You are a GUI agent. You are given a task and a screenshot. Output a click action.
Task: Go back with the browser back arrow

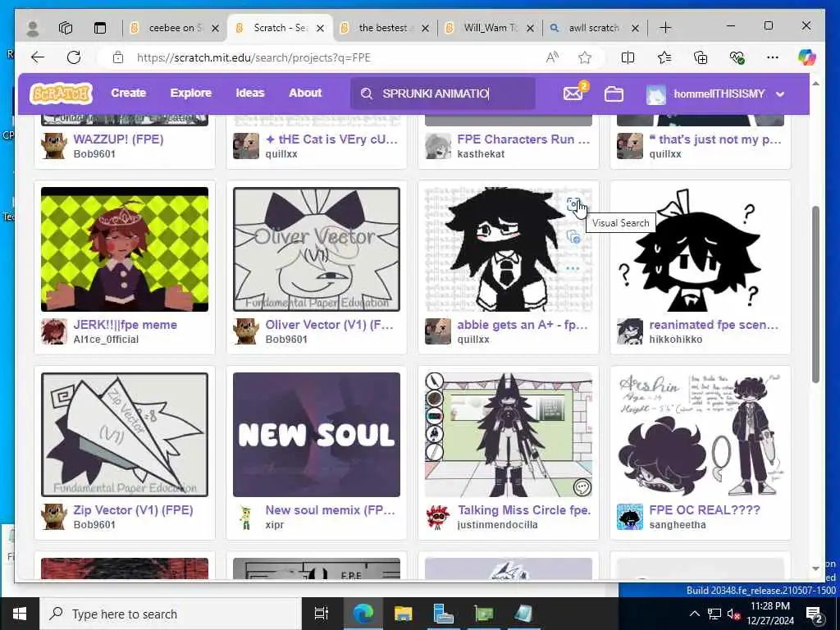pyautogui.click(x=38, y=57)
